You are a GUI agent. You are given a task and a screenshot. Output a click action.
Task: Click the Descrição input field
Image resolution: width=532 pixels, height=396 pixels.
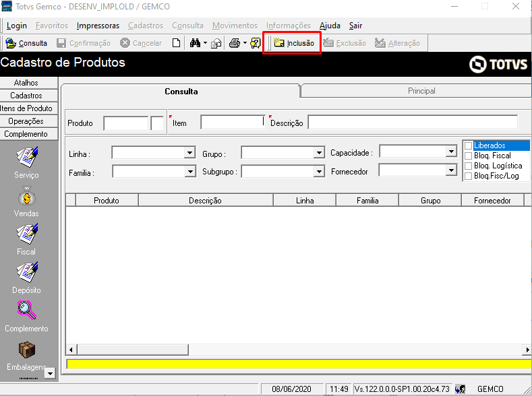point(413,122)
